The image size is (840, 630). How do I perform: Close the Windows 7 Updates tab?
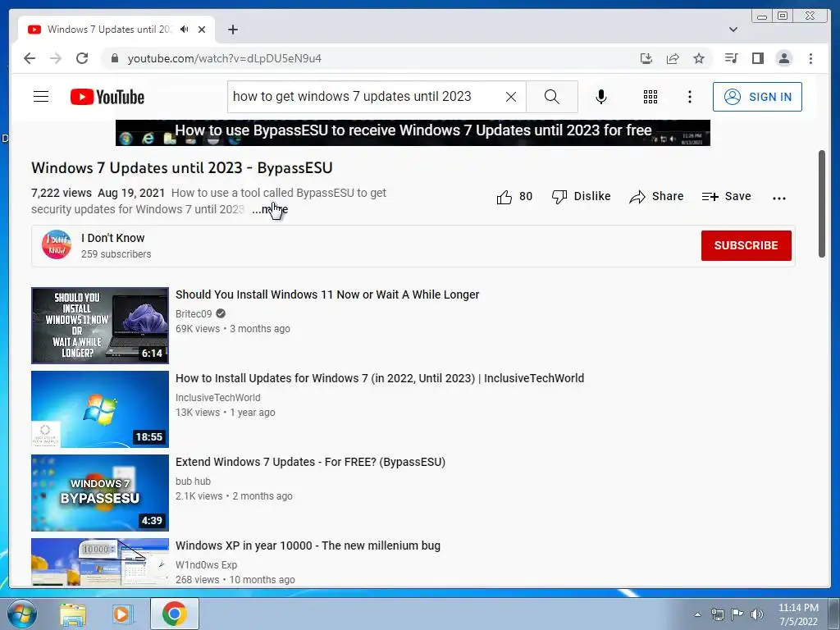coord(202,30)
